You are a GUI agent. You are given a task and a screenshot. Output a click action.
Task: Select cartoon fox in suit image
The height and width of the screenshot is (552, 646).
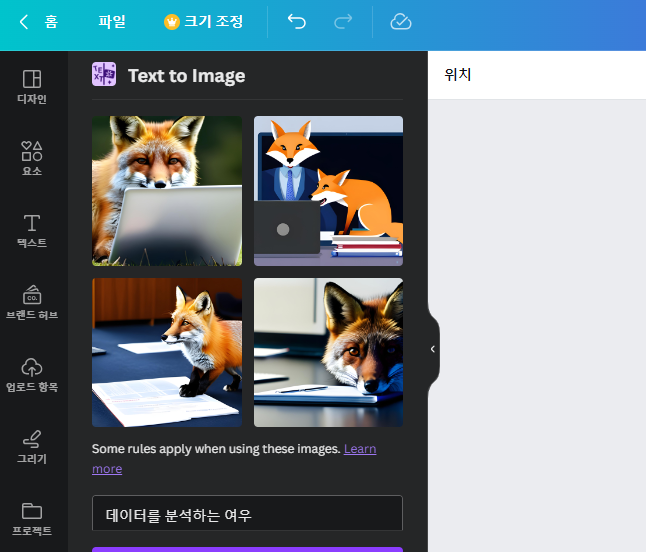coord(328,191)
